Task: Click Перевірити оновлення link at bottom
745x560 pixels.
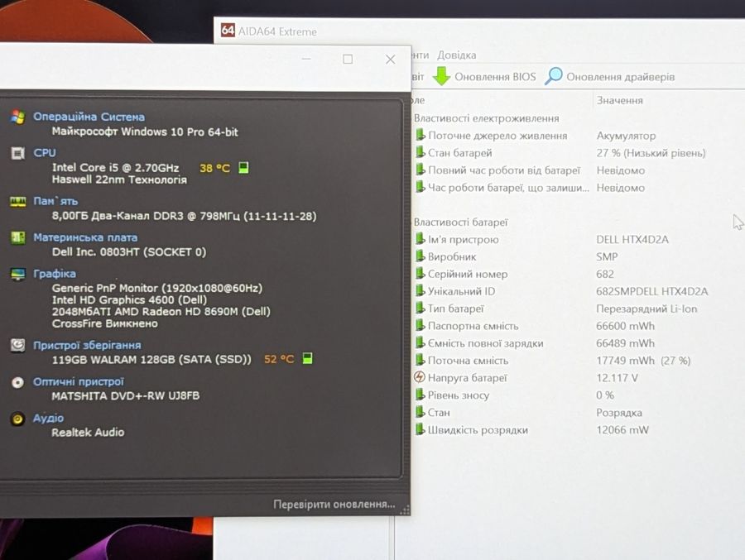Action: point(334,504)
